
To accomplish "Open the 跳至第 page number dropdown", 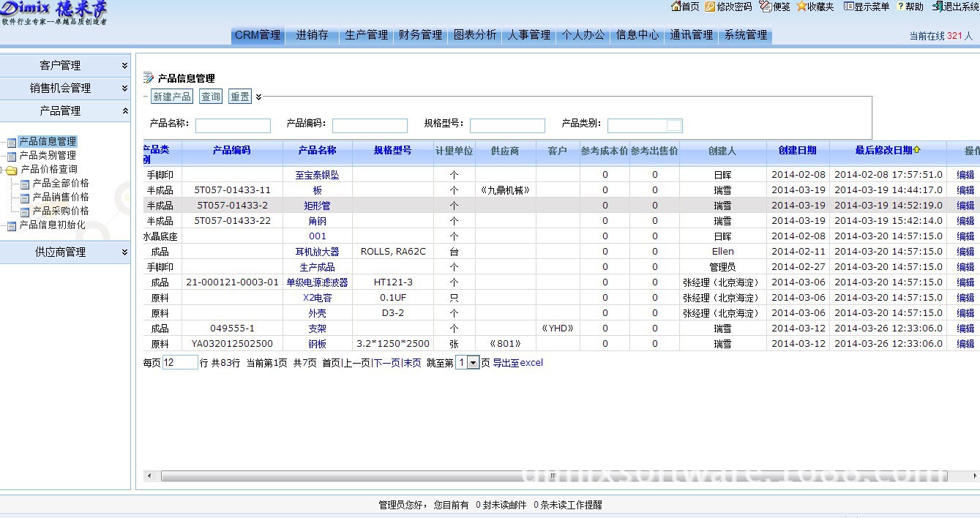I will pos(473,363).
